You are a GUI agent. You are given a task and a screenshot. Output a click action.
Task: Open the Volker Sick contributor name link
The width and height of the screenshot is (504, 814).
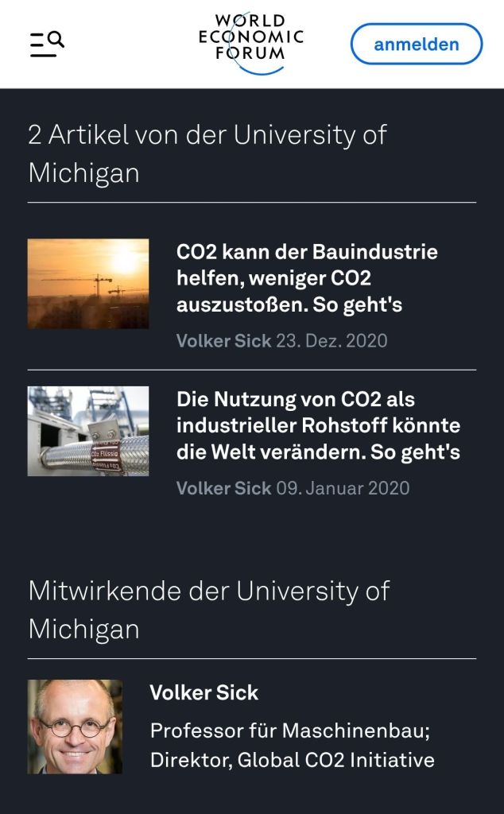pos(204,692)
